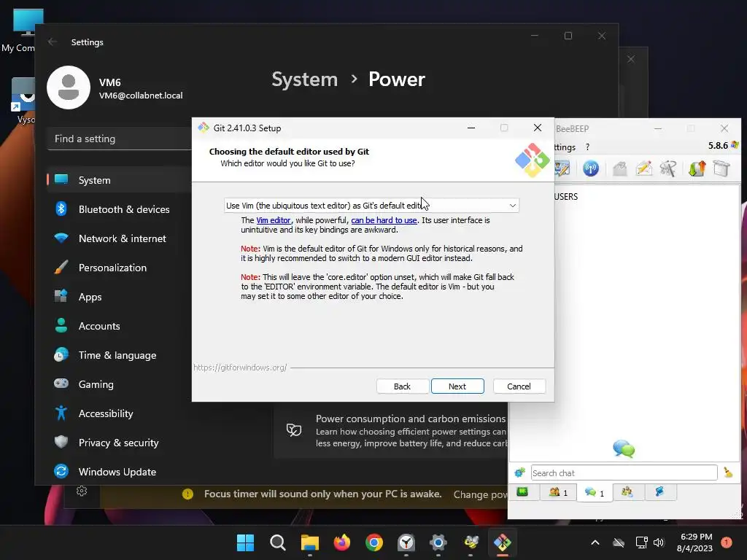Click the Settings back arrow
Screen dimensions: 747x560
53,42
